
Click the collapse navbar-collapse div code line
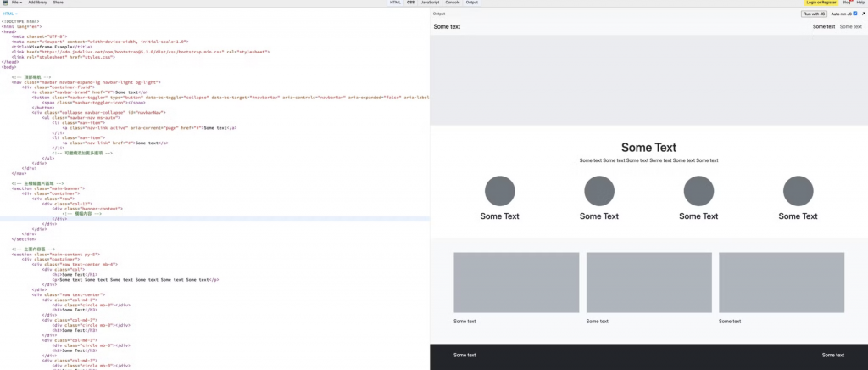coord(98,112)
